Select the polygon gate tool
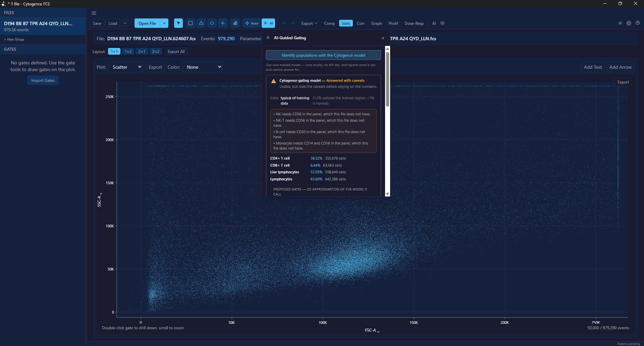The height and width of the screenshot is (346, 644). [201, 23]
